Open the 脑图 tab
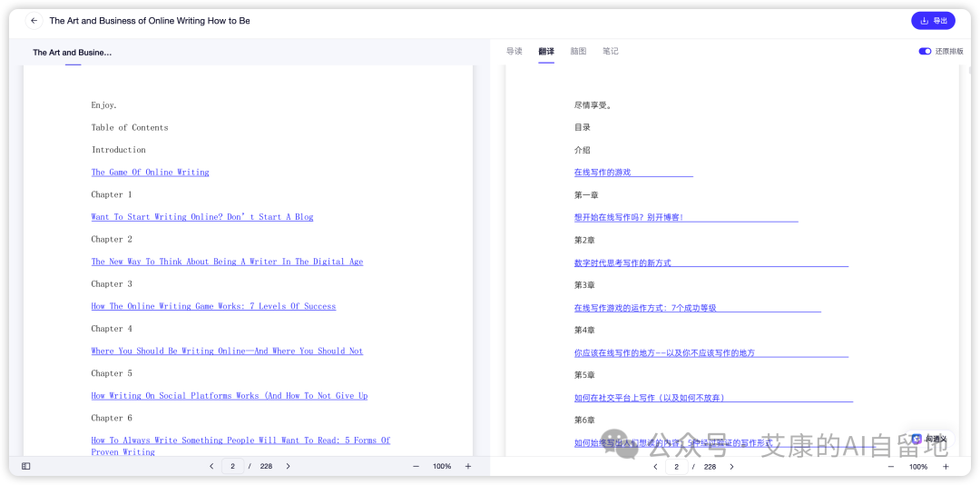980x485 pixels. [x=578, y=52]
